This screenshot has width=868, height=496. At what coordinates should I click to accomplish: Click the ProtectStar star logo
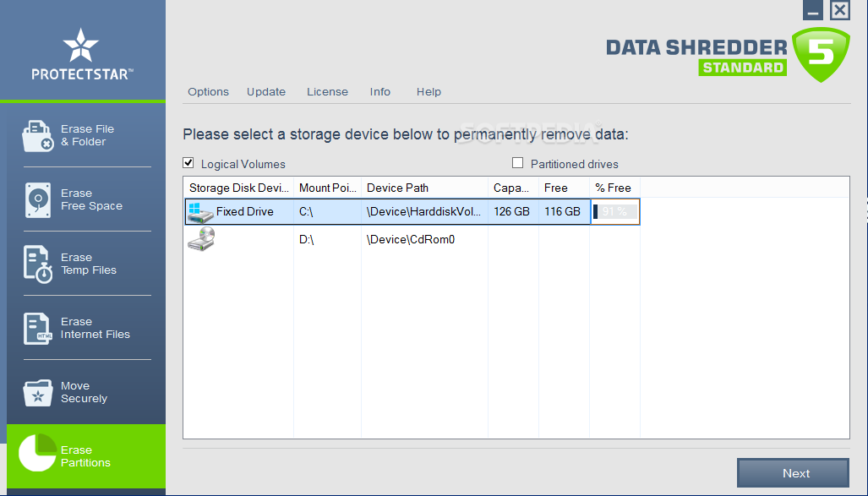(81, 44)
